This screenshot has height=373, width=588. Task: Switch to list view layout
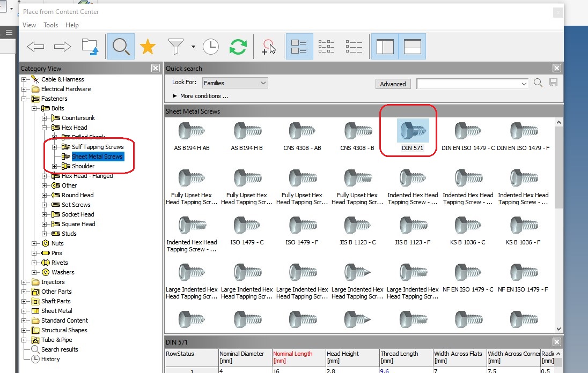[x=326, y=47]
